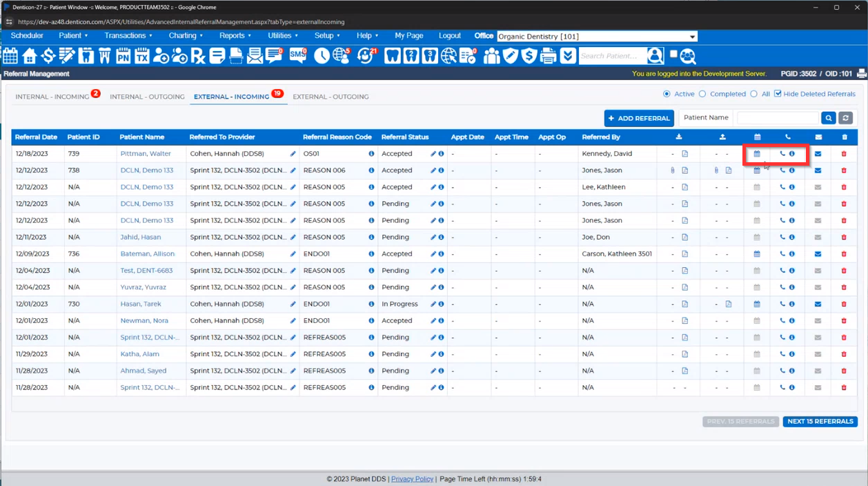Switch to External - Outgoing tab

(331, 97)
